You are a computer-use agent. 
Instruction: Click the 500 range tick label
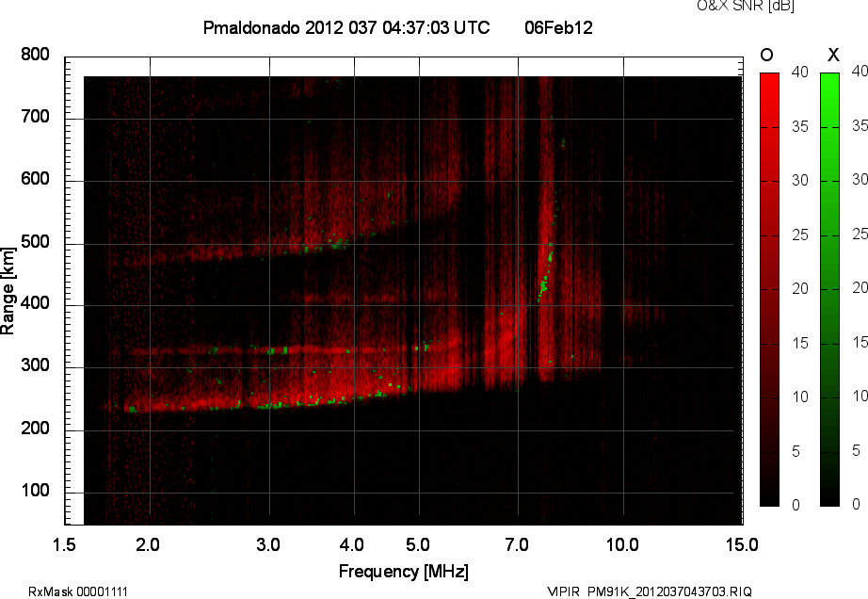[35, 242]
